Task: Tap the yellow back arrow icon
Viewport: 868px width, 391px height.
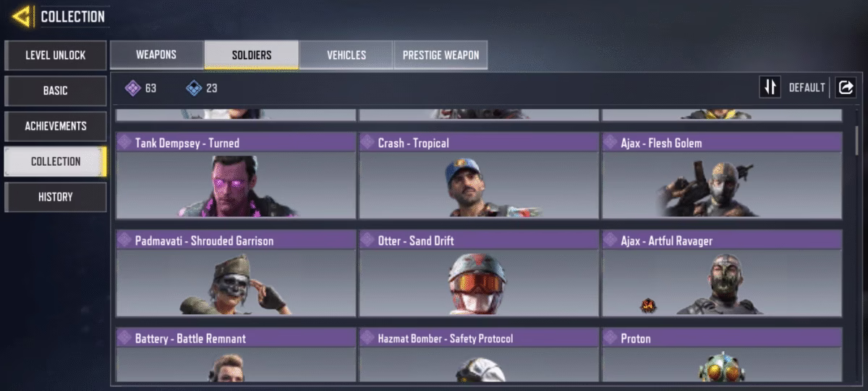Action: (22, 16)
